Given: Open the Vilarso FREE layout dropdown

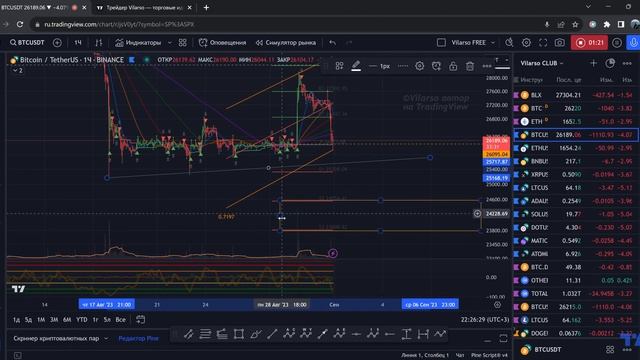Looking at the screenshot, I should pyautogui.click(x=473, y=42).
